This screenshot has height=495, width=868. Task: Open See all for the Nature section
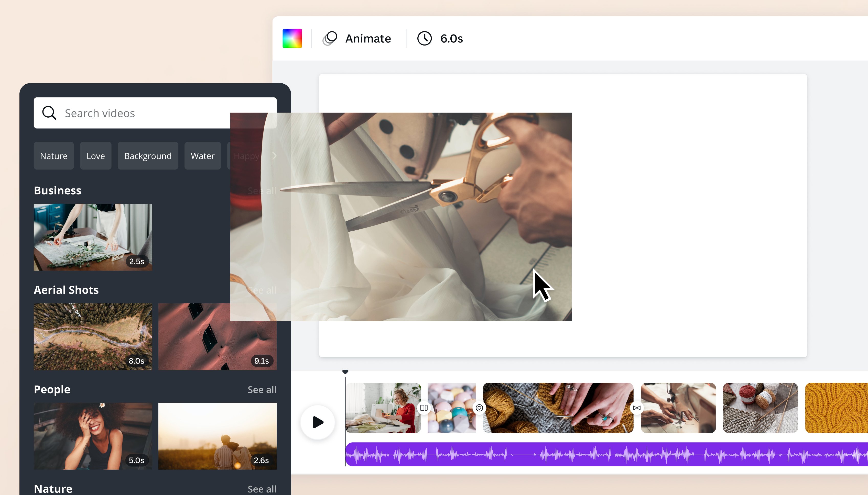[262, 489]
